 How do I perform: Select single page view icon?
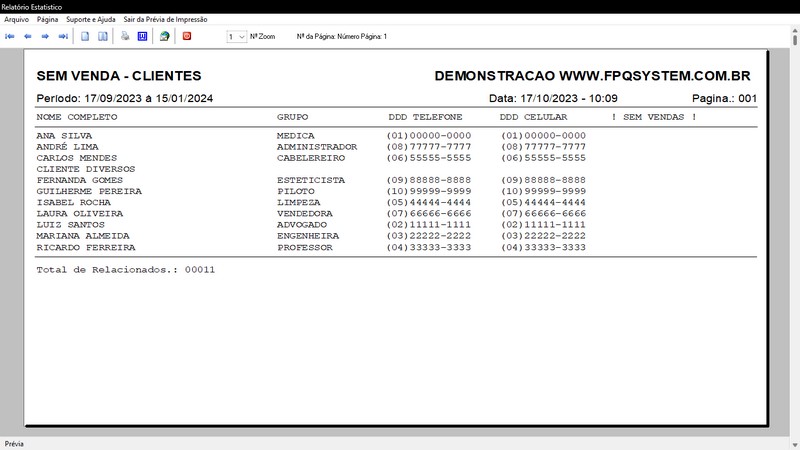click(85, 36)
